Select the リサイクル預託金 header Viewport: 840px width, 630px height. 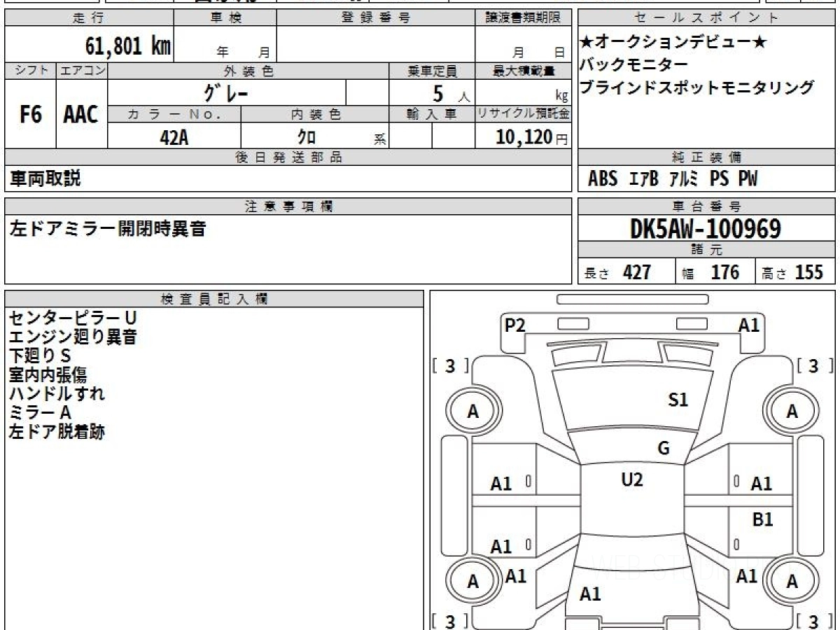point(524,114)
